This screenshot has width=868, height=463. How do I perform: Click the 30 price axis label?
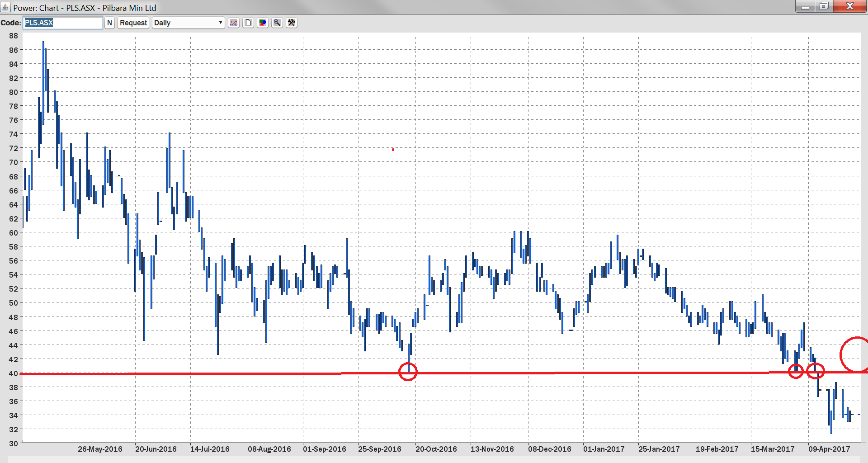tap(14, 444)
